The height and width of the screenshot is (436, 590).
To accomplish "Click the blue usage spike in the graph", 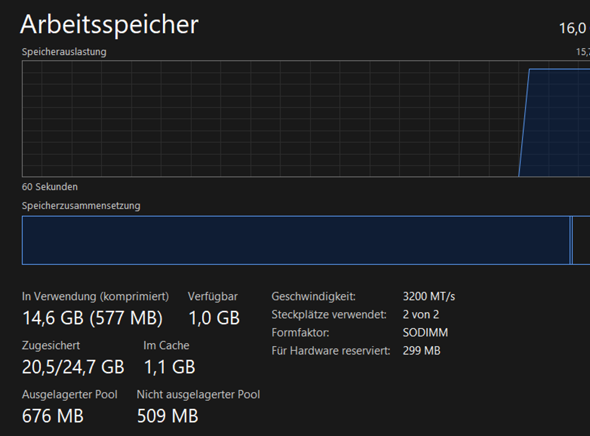I will (554, 123).
